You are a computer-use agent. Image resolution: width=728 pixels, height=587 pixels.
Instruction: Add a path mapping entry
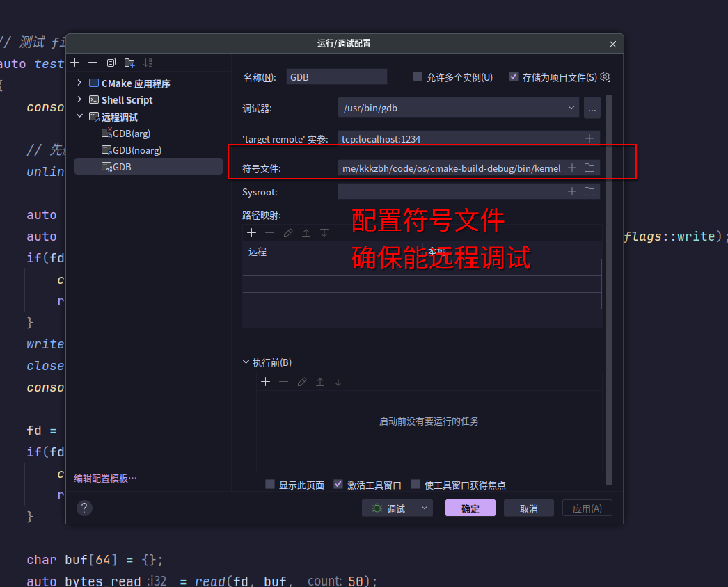(x=252, y=233)
